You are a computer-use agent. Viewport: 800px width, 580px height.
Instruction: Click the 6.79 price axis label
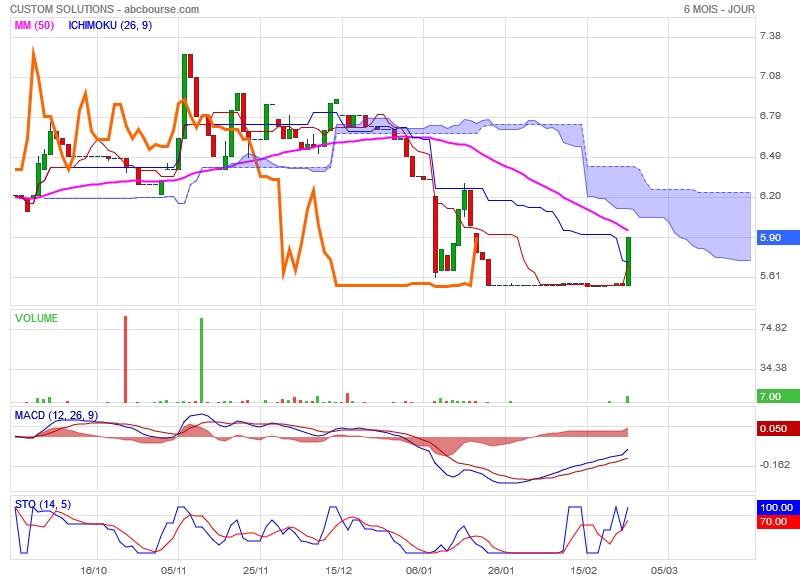(x=770, y=116)
